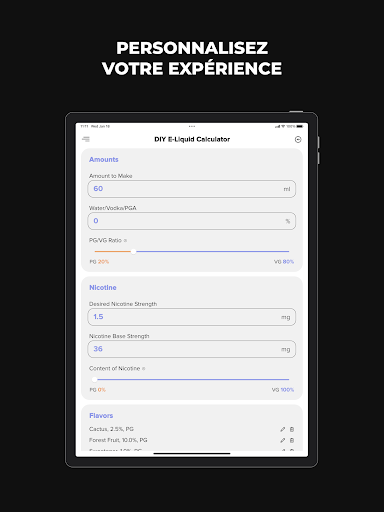Image resolution: width=384 pixels, height=512 pixels.
Task: Select the Desired Nicotine Strength field
Action: tap(192, 317)
